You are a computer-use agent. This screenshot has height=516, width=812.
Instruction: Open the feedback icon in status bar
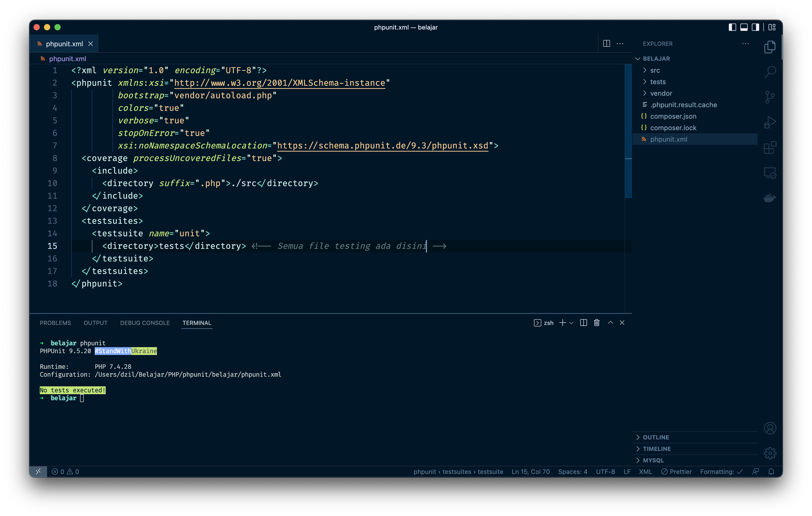click(x=755, y=472)
